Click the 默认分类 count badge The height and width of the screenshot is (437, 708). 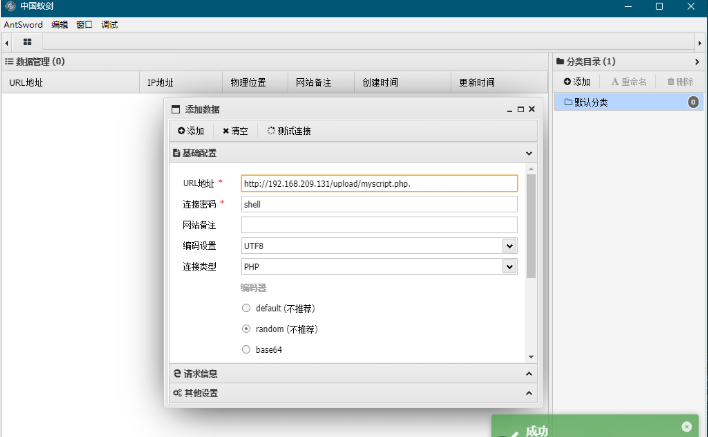pos(693,102)
